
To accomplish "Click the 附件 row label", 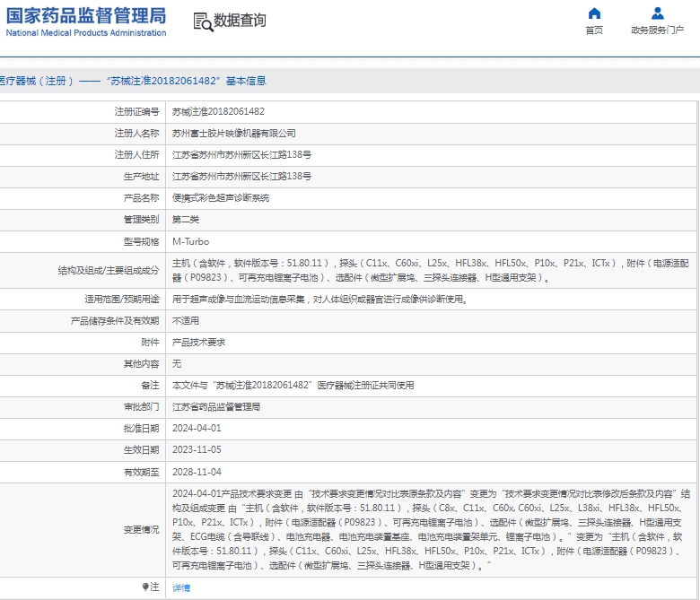I will coord(150,343).
